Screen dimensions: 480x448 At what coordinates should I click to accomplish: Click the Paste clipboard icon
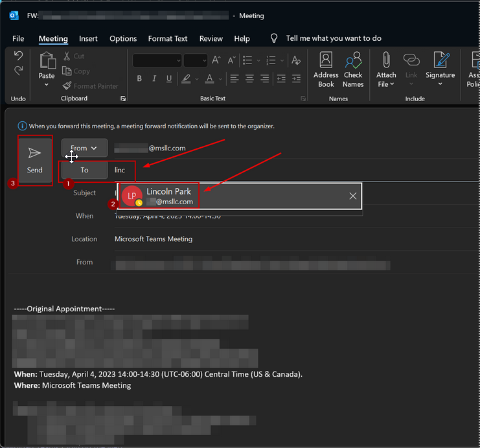coord(47,62)
